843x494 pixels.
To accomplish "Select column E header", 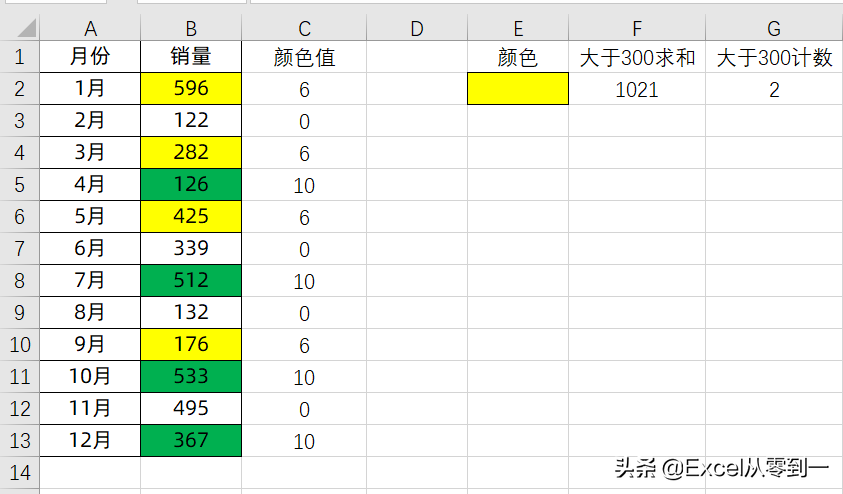I will (518, 28).
